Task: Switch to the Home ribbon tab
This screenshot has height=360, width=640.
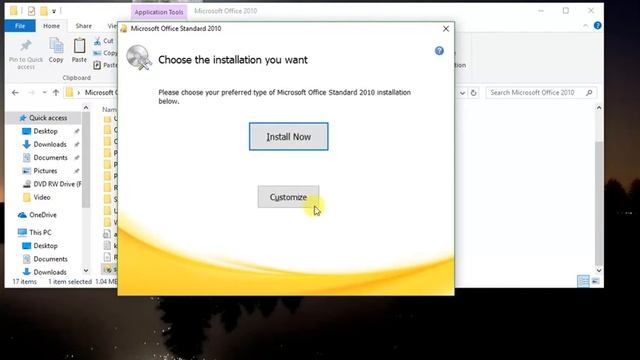Action: [x=51, y=26]
